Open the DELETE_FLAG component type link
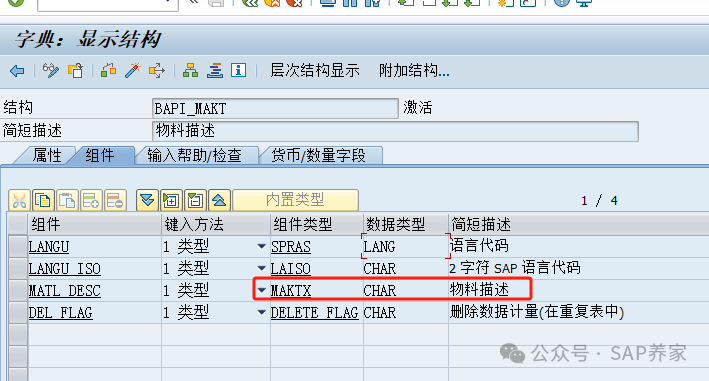This screenshot has width=709, height=381. click(x=315, y=313)
